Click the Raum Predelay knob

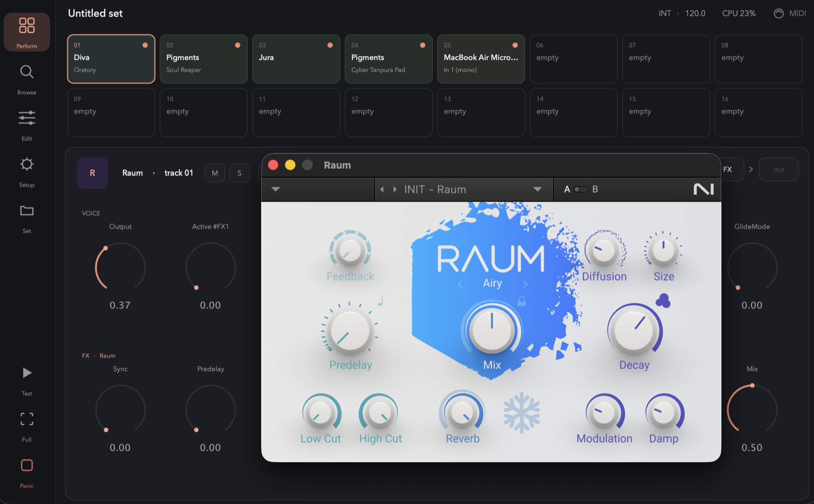(x=350, y=332)
